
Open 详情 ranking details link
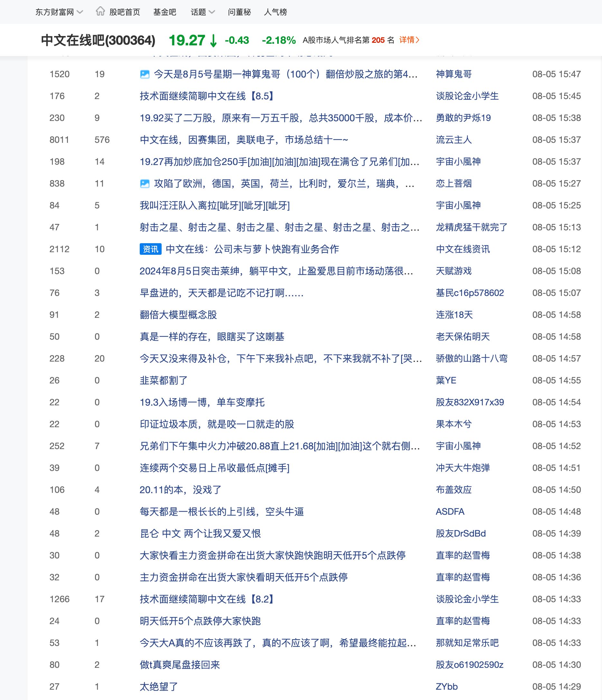click(x=409, y=40)
